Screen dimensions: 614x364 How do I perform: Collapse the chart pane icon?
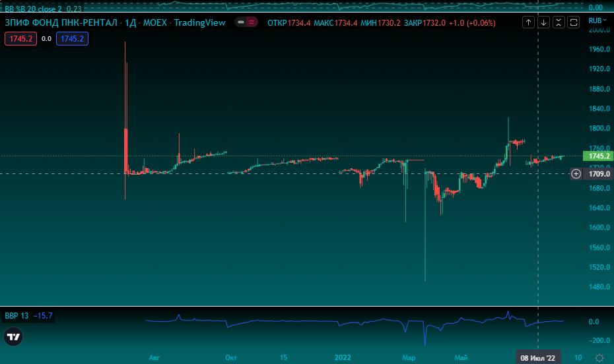coord(559,22)
